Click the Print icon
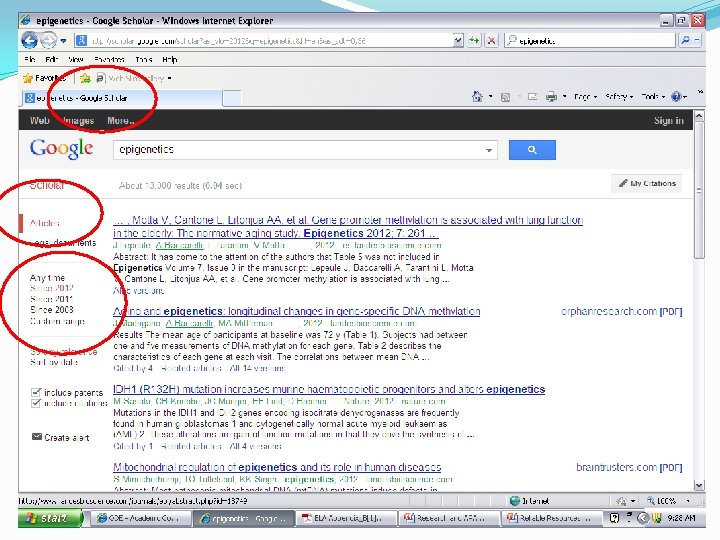 551,97
